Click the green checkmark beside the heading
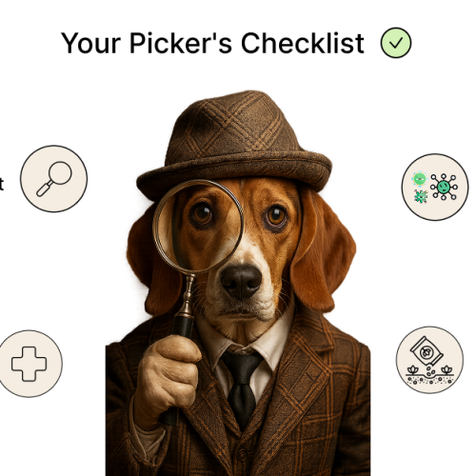Image resolution: width=476 pixels, height=476 pixels. click(396, 43)
